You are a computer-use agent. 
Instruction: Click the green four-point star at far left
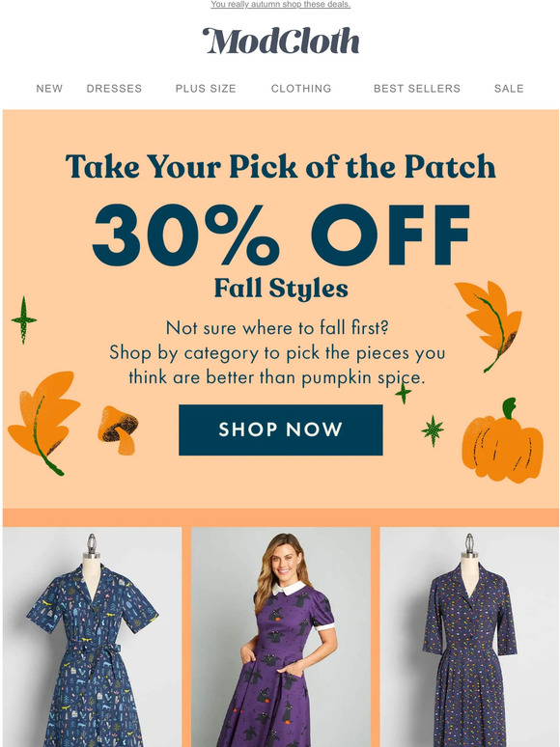[24, 319]
